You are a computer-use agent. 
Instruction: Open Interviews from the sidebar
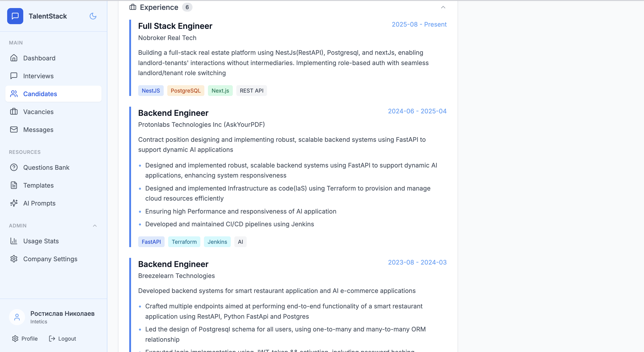coord(38,76)
